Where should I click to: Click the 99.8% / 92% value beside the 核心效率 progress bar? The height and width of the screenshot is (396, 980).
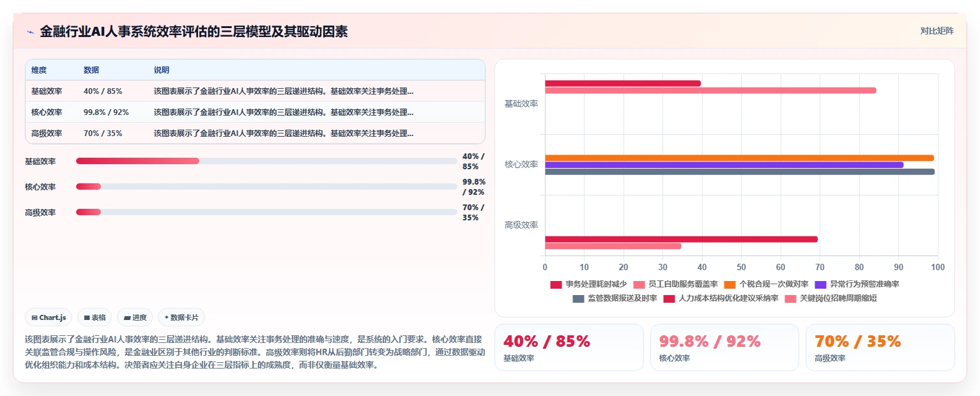473,187
